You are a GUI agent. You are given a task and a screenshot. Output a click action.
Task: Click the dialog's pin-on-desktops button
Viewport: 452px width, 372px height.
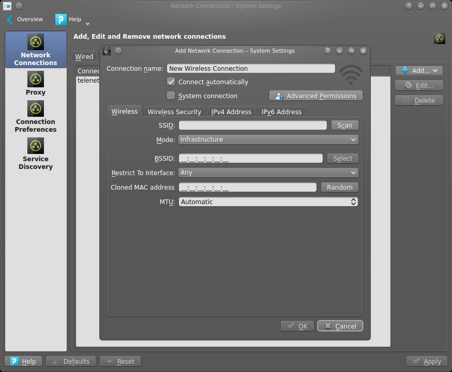118,51
